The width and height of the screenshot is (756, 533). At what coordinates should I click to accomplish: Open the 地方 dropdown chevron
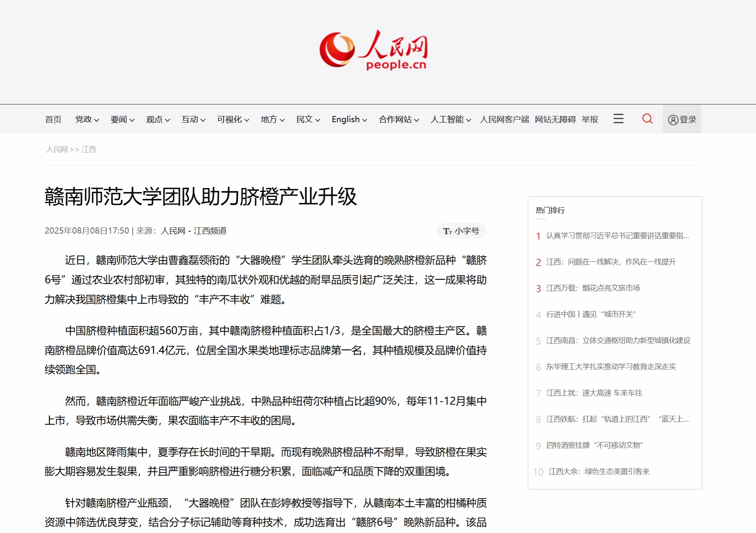click(x=282, y=120)
